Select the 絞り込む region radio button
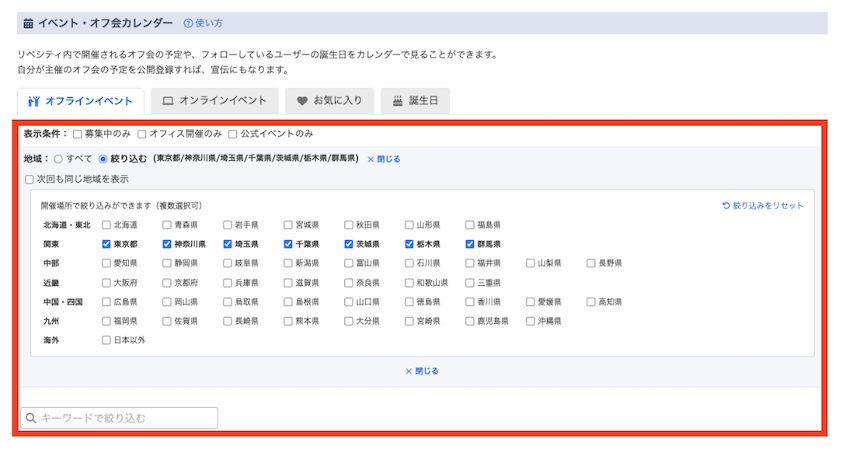Screen dimensions: 848x450 pyautogui.click(x=103, y=159)
